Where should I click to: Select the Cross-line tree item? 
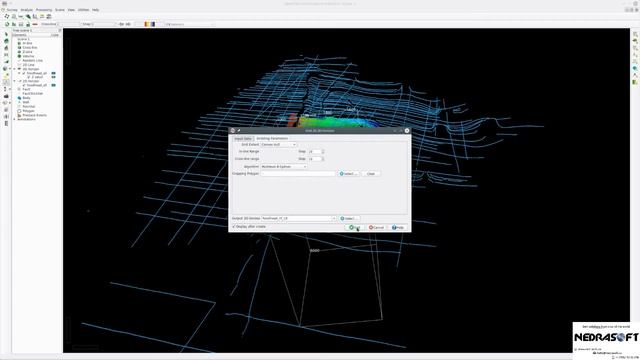[29, 48]
